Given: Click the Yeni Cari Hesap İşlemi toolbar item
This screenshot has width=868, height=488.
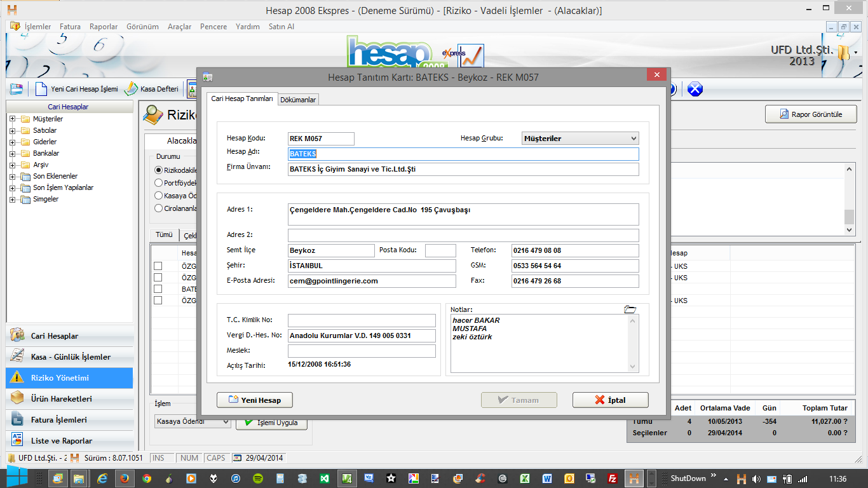Looking at the screenshot, I should click(x=77, y=89).
